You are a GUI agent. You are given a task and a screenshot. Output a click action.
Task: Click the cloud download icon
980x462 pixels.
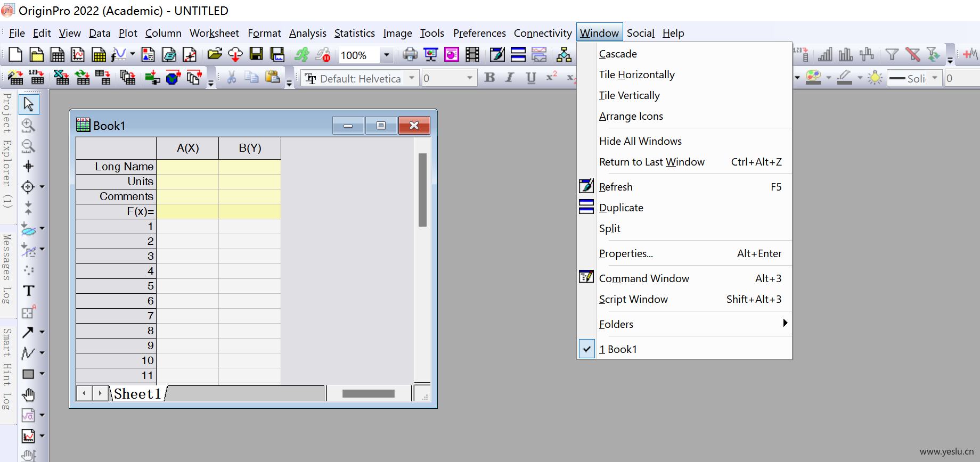click(235, 54)
